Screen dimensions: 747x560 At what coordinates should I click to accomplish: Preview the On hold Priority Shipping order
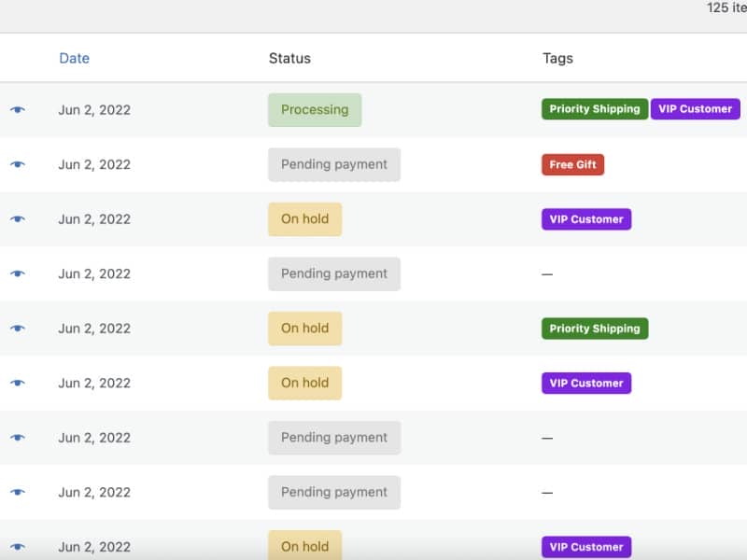tap(18, 329)
